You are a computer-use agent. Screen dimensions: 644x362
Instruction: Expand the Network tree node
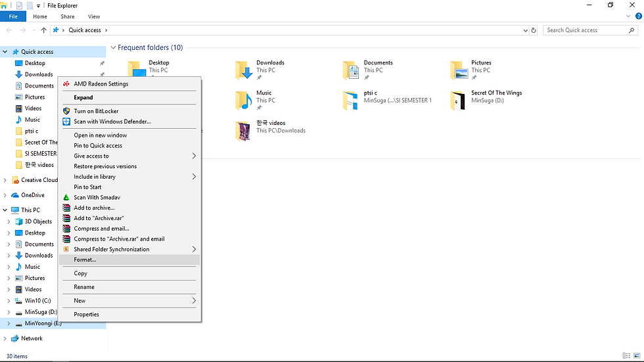coord(5,338)
